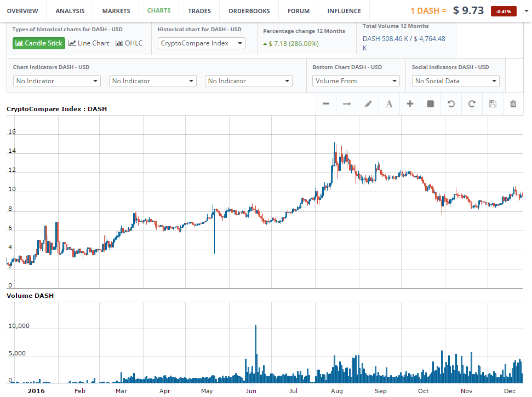Redo the last chart drawing
The height and width of the screenshot is (397, 532).
click(472, 104)
